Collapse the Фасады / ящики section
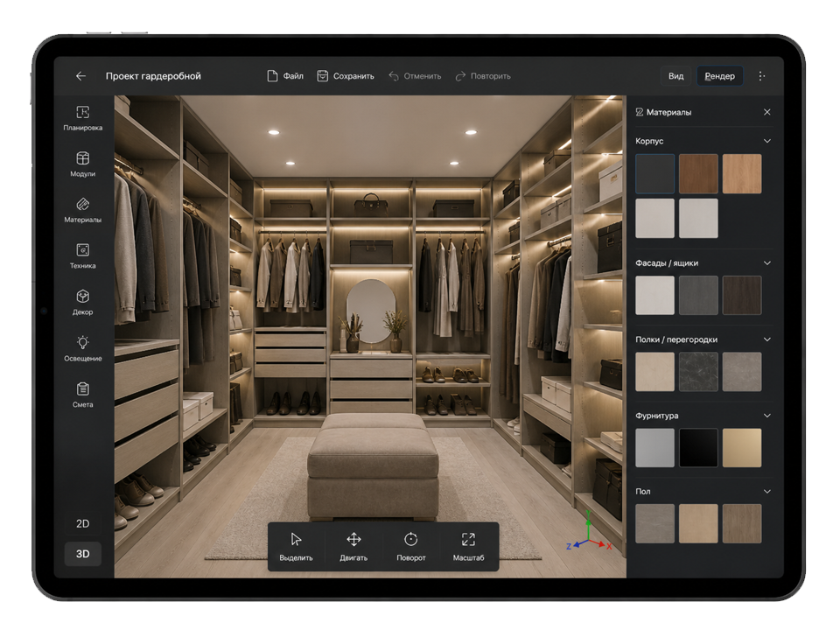The image size is (840, 630). point(767,263)
